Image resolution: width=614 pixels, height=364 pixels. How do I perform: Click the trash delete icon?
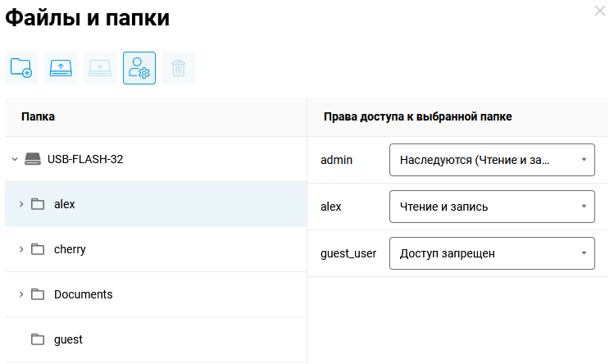(x=179, y=68)
